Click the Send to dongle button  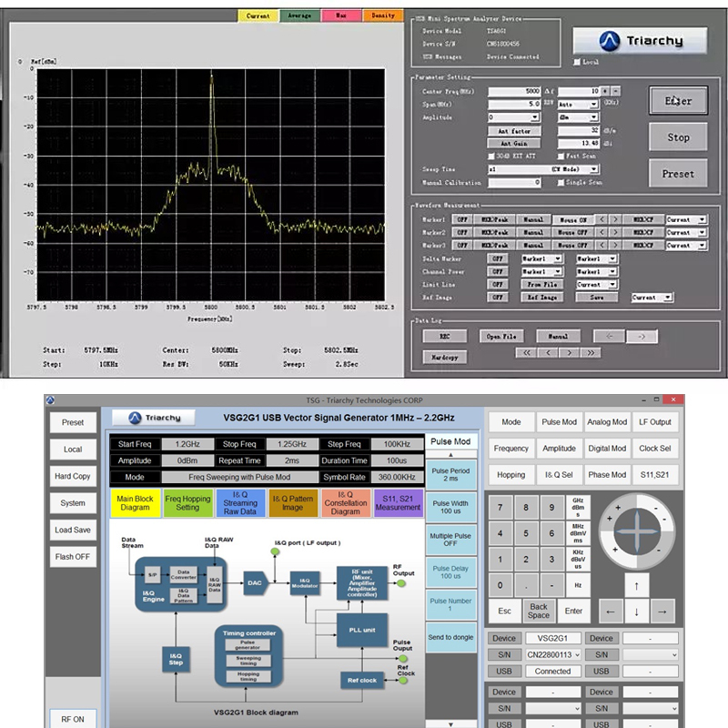[x=450, y=638]
